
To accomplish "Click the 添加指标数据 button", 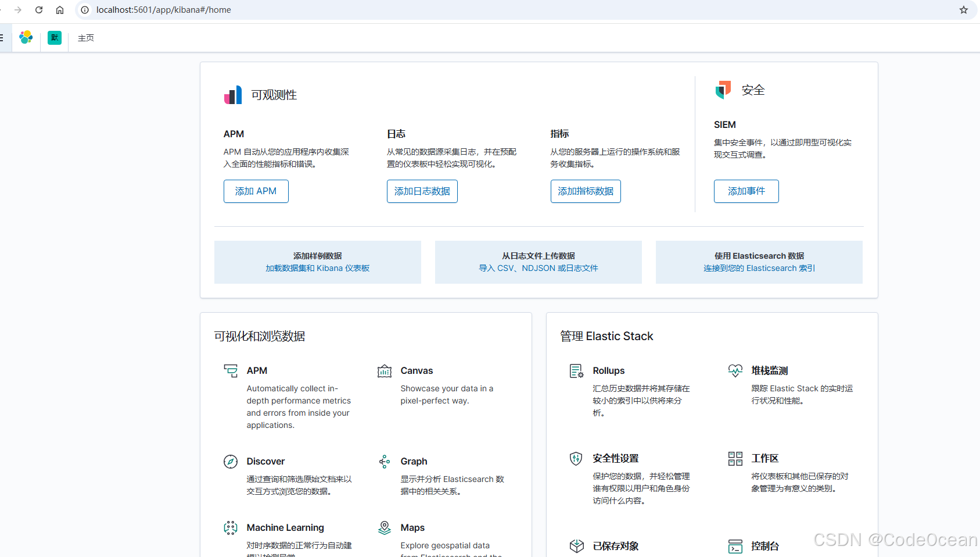I will pos(586,191).
